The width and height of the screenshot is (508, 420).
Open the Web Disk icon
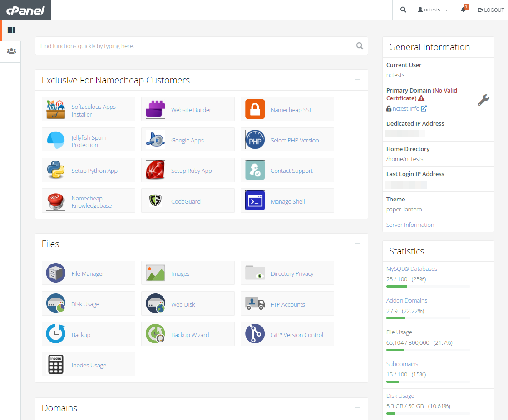coord(155,303)
